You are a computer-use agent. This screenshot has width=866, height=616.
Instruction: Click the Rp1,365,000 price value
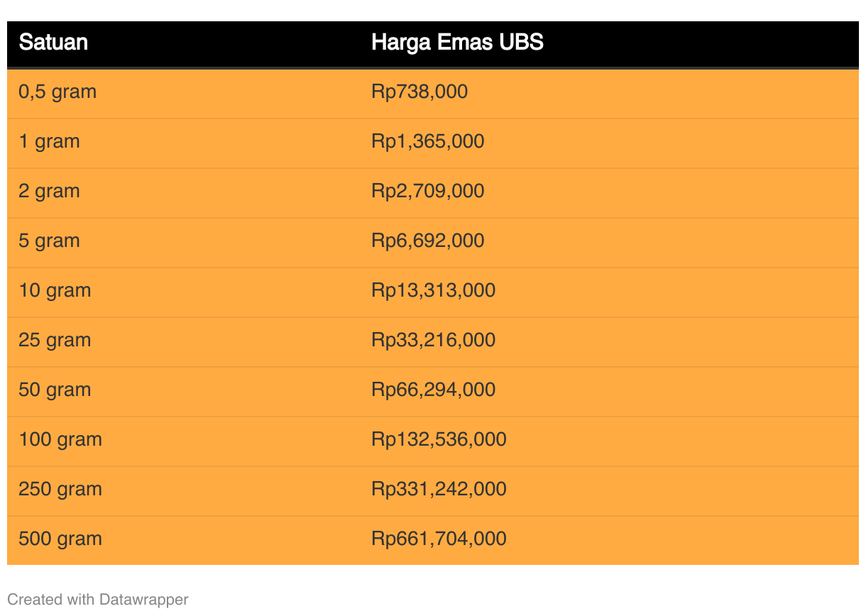[x=427, y=142]
